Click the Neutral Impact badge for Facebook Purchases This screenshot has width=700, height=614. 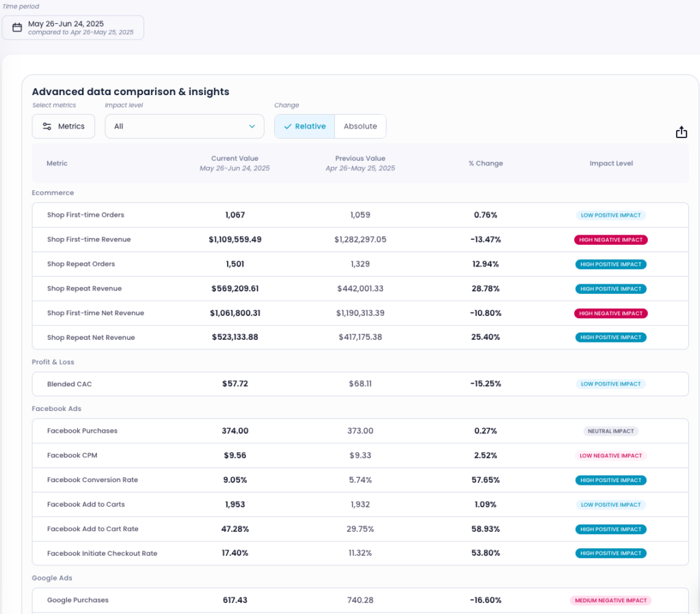click(x=610, y=431)
